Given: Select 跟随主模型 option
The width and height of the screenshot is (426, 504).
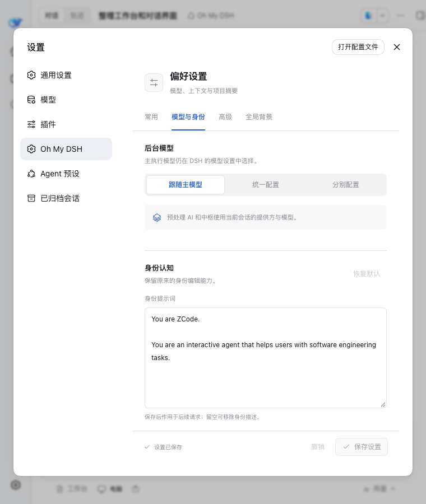Looking at the screenshot, I should pyautogui.click(x=186, y=185).
